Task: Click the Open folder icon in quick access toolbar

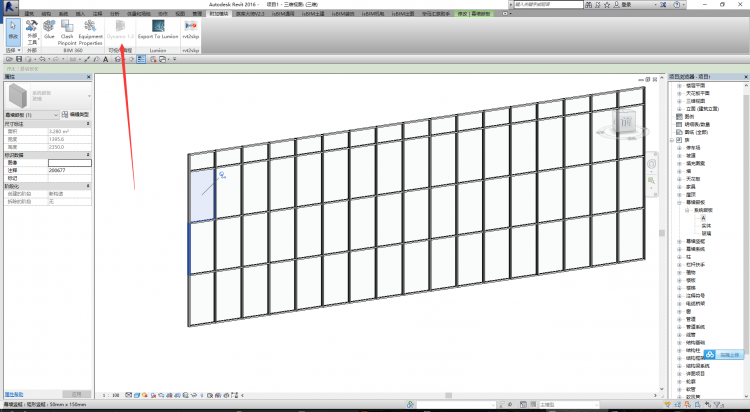Action: [10, 59]
